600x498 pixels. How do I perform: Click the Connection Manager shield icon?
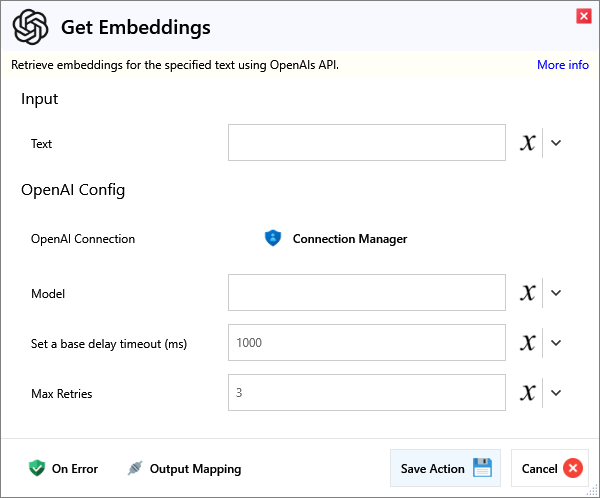pos(273,239)
